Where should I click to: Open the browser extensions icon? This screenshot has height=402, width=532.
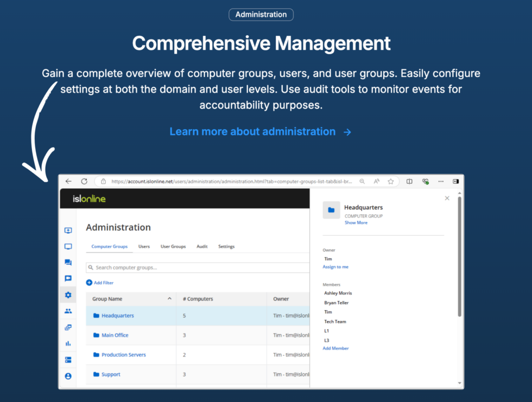426,181
